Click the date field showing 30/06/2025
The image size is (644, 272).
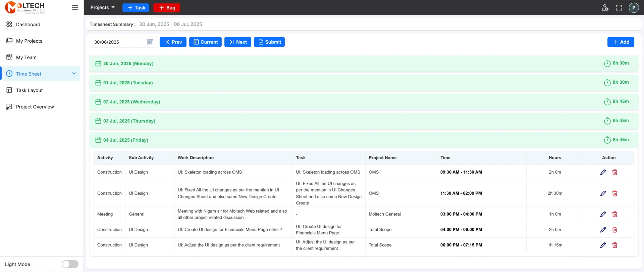coord(117,42)
